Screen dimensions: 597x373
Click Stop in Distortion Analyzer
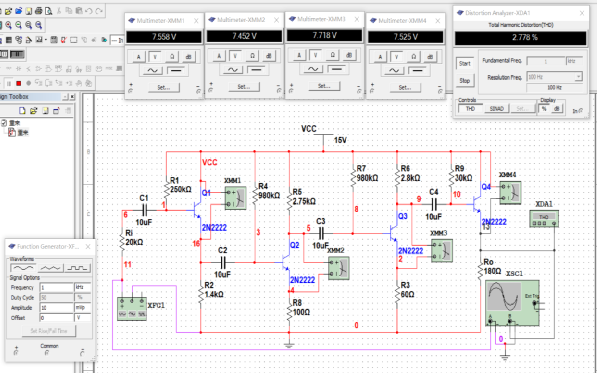pos(465,81)
